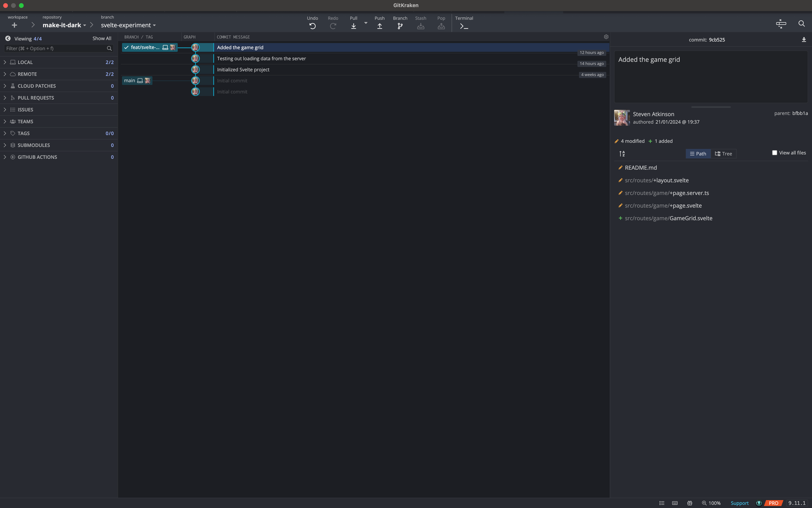
Task: Click Show All in left panel
Action: (101, 39)
